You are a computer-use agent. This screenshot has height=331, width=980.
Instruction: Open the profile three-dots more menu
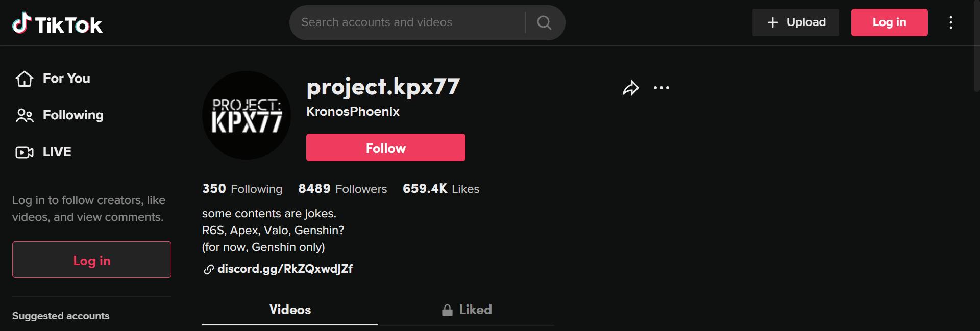[x=661, y=88]
